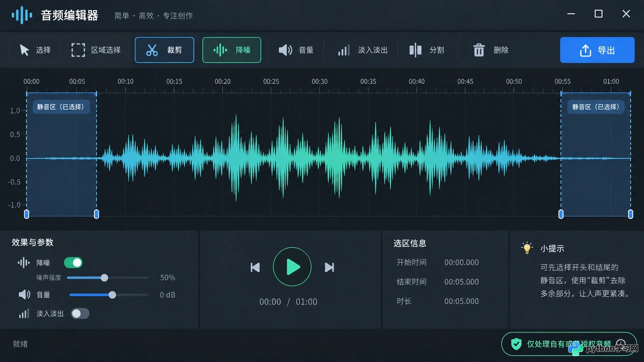Play the audio with the green play button
The height and width of the screenshot is (362, 644).
click(292, 267)
